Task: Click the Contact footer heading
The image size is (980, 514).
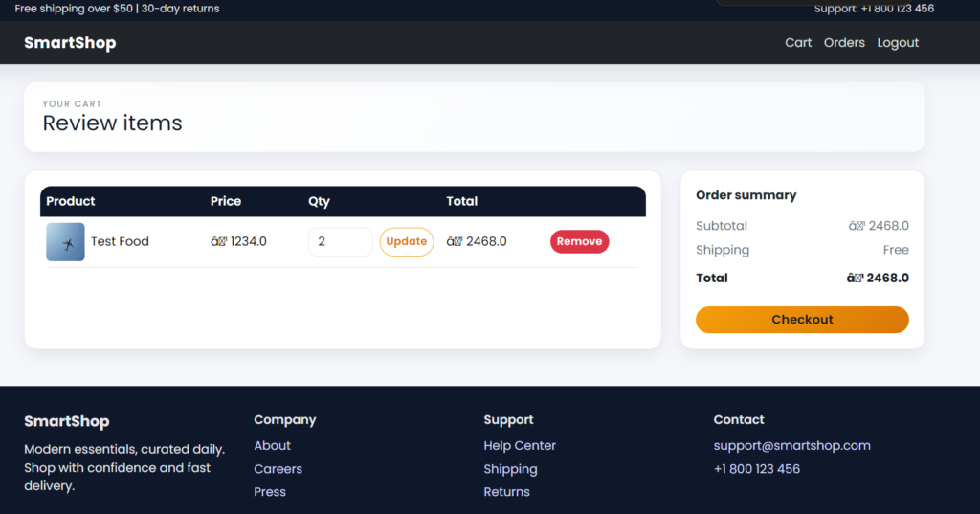Action: [x=739, y=419]
